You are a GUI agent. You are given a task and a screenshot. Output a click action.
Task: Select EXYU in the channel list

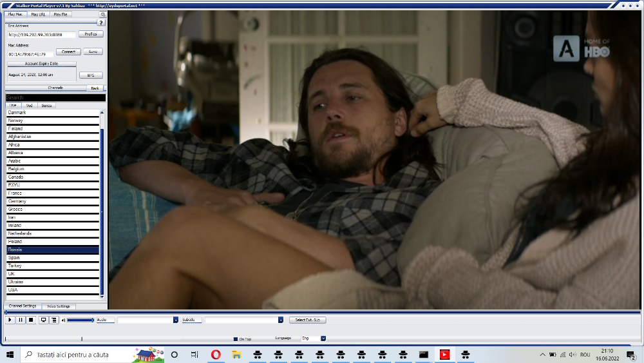pyautogui.click(x=53, y=185)
